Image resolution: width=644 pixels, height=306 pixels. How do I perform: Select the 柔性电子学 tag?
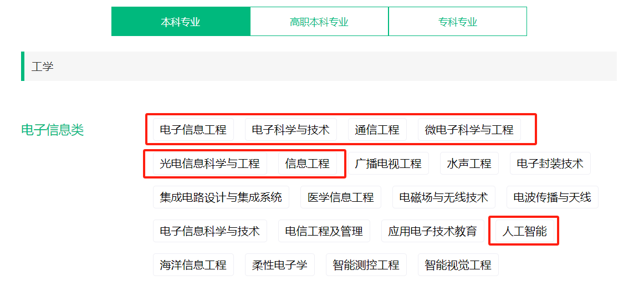(279, 265)
